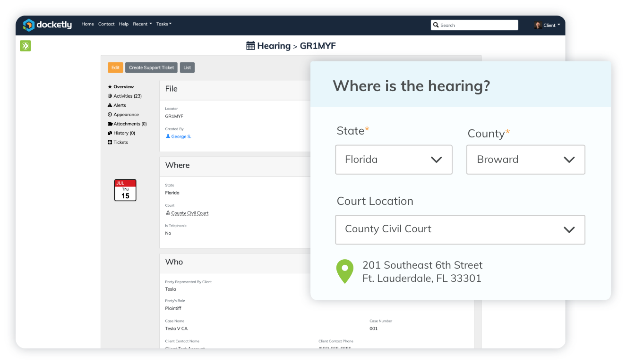Open the Recent menu in navbar
The height and width of the screenshot is (364, 627).
click(142, 24)
